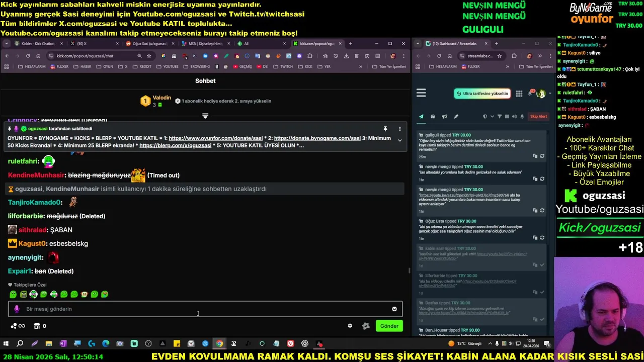
Task: Open the TWITCH bookmark folder
Action: click(x=283, y=66)
